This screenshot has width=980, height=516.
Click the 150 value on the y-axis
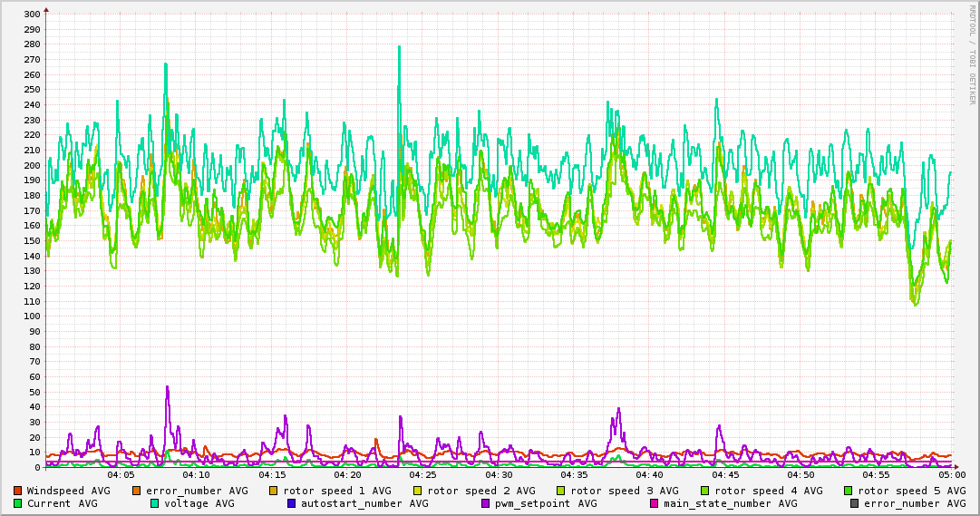pyautogui.click(x=32, y=241)
